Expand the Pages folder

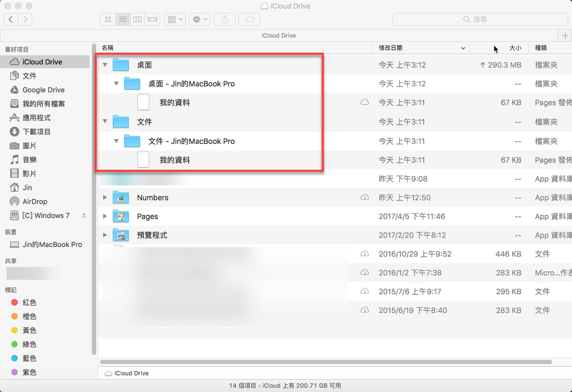click(105, 216)
